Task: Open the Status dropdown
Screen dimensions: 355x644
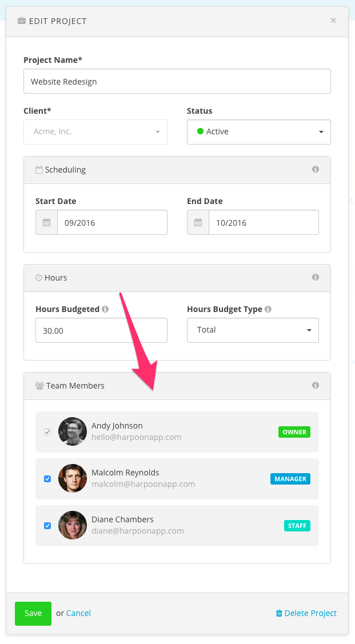Action: pyautogui.click(x=258, y=131)
